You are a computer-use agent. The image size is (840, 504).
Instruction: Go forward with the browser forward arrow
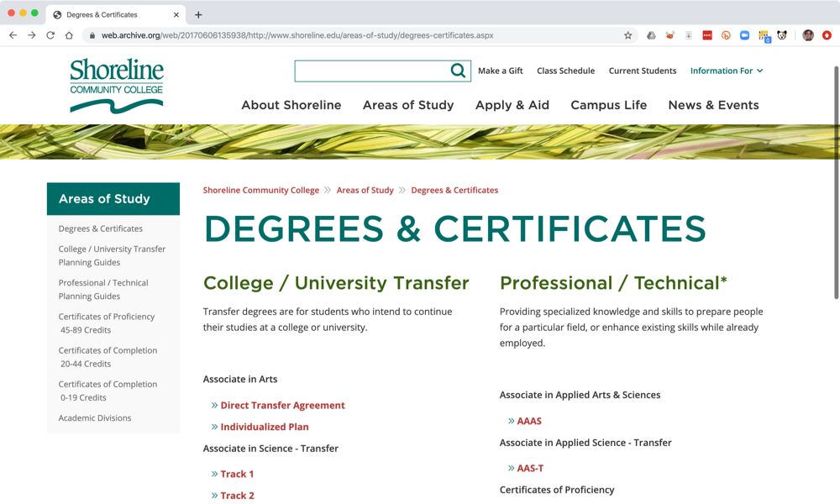[x=32, y=35]
